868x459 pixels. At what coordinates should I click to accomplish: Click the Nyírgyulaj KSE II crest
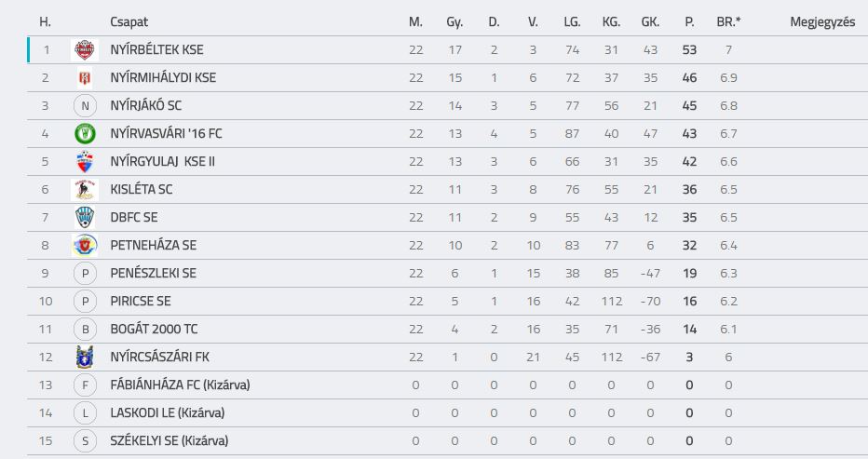pos(85,162)
